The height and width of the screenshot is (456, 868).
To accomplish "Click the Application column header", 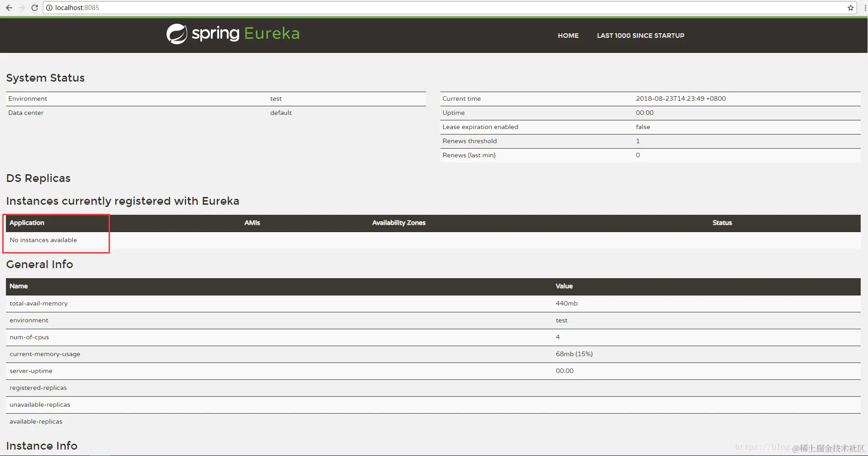I will (x=27, y=223).
